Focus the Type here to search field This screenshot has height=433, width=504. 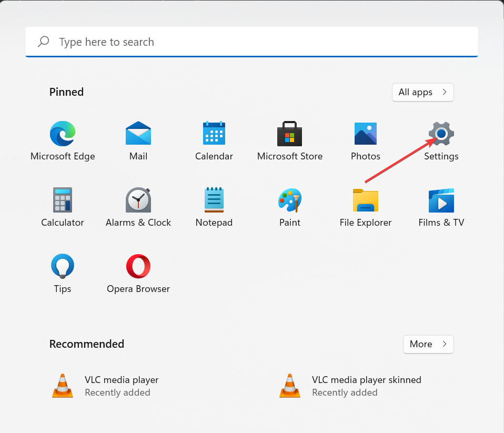click(251, 42)
